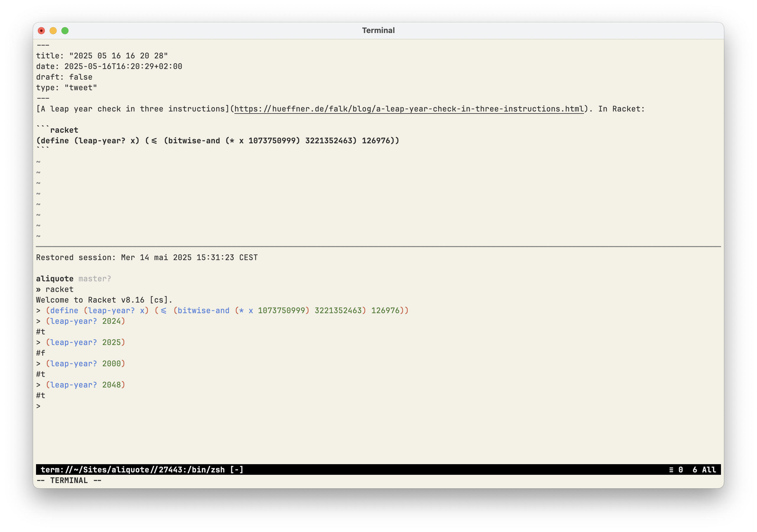This screenshot has width=757, height=532.
Task: Place cursor on the title front matter line
Action: pos(102,56)
